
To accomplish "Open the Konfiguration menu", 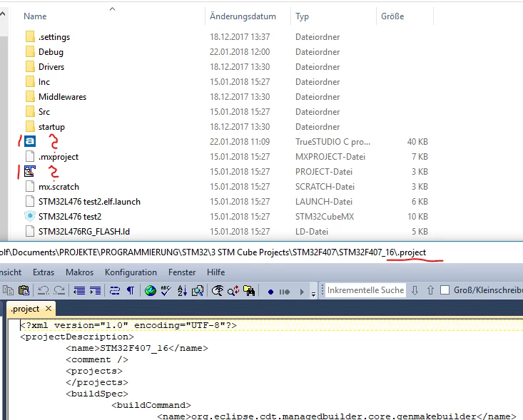I will click(x=131, y=272).
